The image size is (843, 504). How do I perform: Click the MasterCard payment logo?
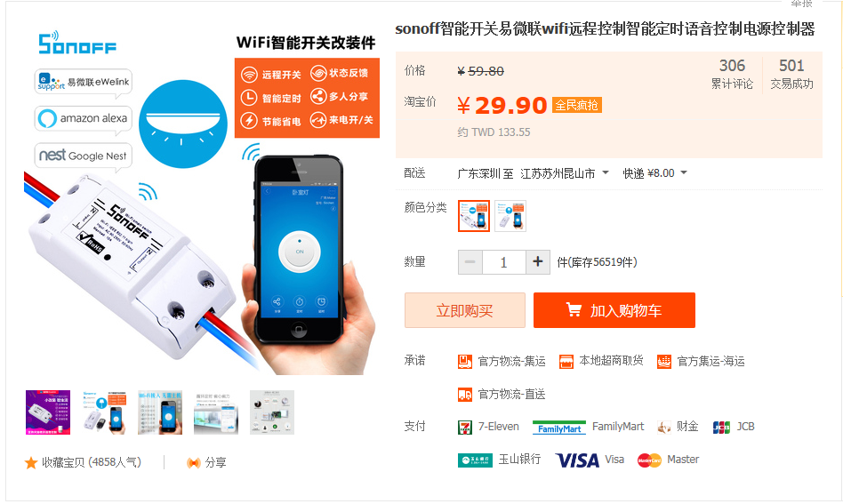(x=649, y=460)
